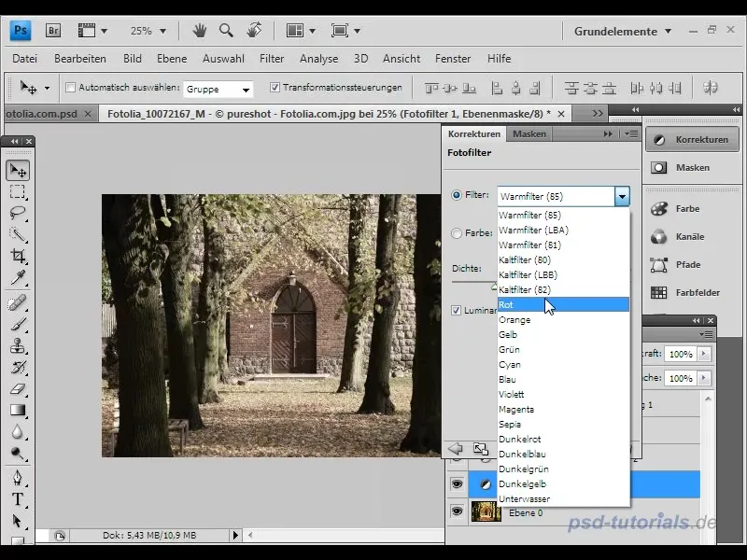Select the History Brush tool

[18, 367]
